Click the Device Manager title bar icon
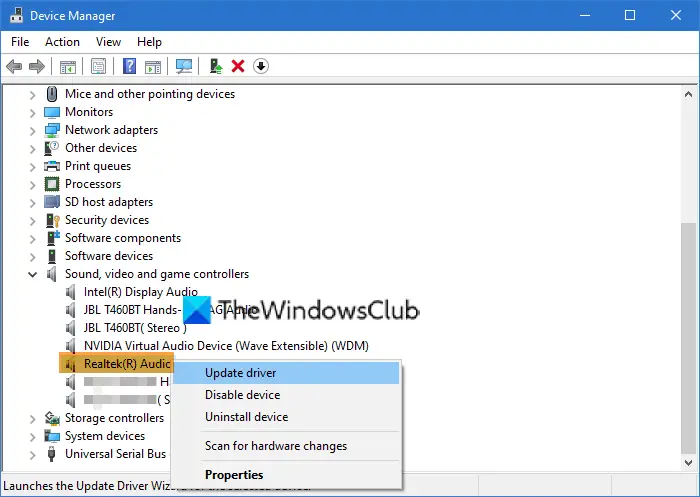 (17, 15)
